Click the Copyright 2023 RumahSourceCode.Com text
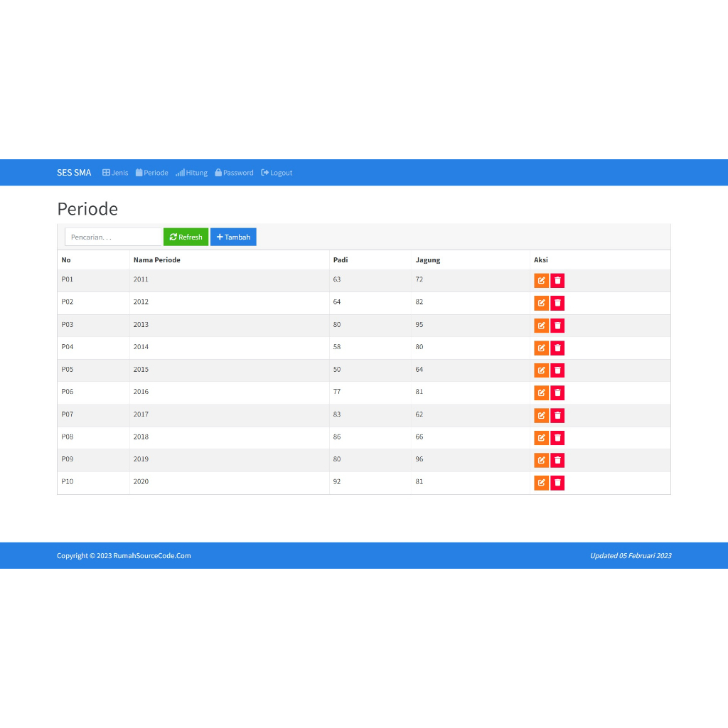This screenshot has height=728, width=728. click(124, 556)
